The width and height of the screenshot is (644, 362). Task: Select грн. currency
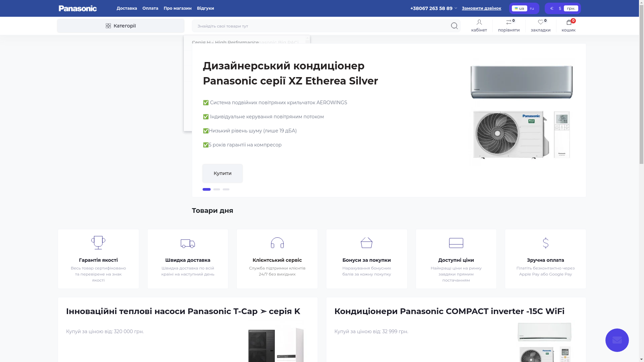[571, 8]
